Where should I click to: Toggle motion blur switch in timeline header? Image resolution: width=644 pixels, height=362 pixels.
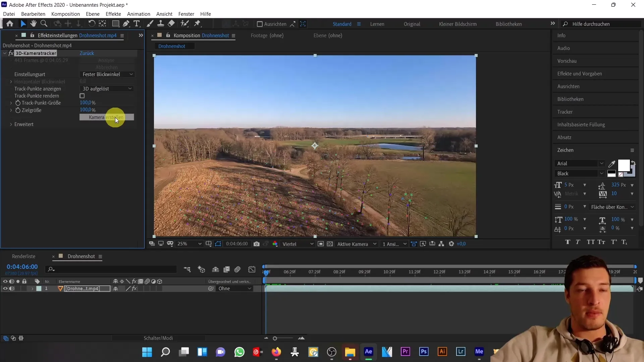(237, 269)
